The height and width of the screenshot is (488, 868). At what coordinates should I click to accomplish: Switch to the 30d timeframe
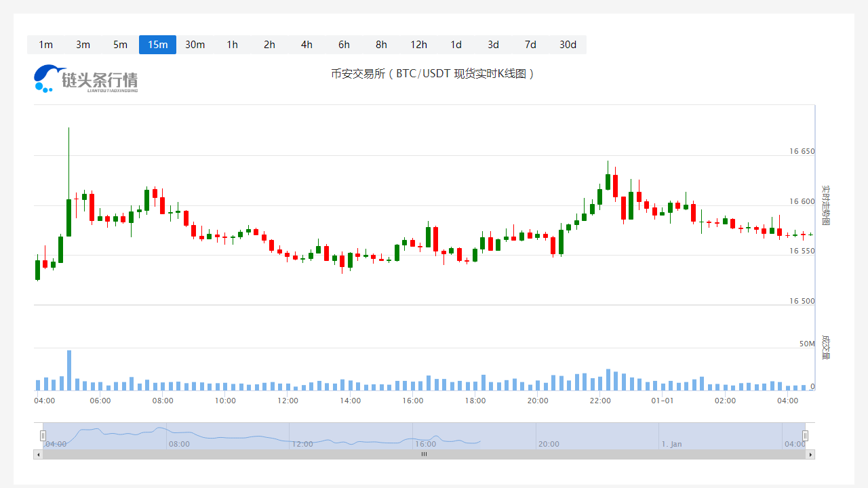568,45
